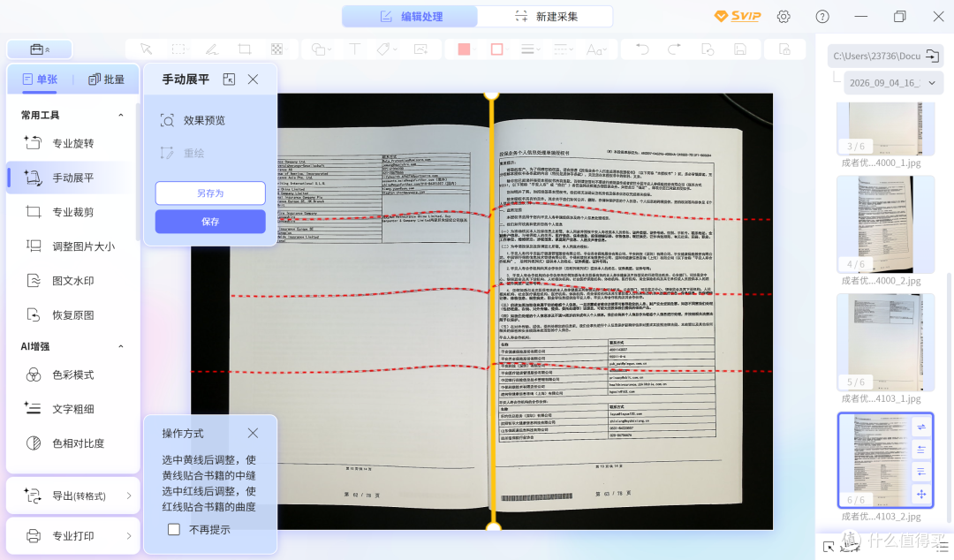Image resolution: width=954 pixels, height=560 pixels.
Task: Click the 另存为 button
Action: [210, 193]
